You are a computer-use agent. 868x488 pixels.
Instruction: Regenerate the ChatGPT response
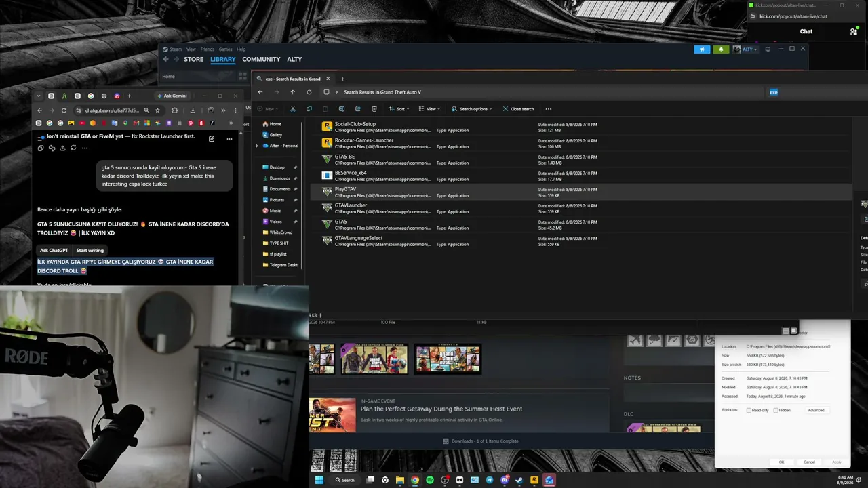tap(73, 148)
